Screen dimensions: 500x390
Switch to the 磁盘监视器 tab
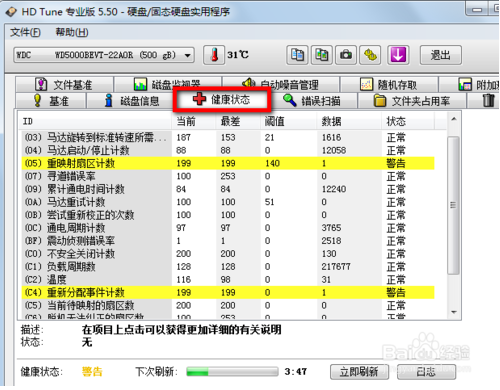[x=168, y=85]
